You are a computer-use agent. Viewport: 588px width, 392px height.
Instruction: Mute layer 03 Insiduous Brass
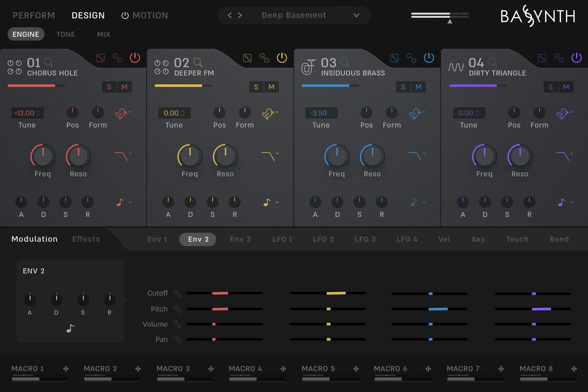(x=418, y=87)
